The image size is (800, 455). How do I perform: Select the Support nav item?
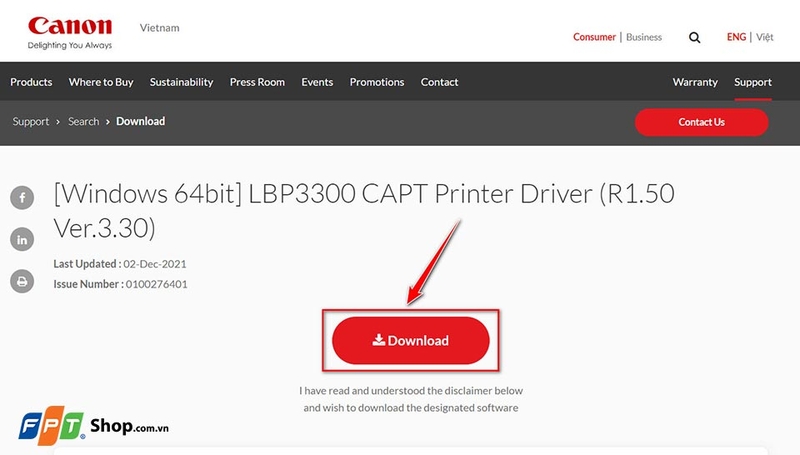tap(753, 82)
